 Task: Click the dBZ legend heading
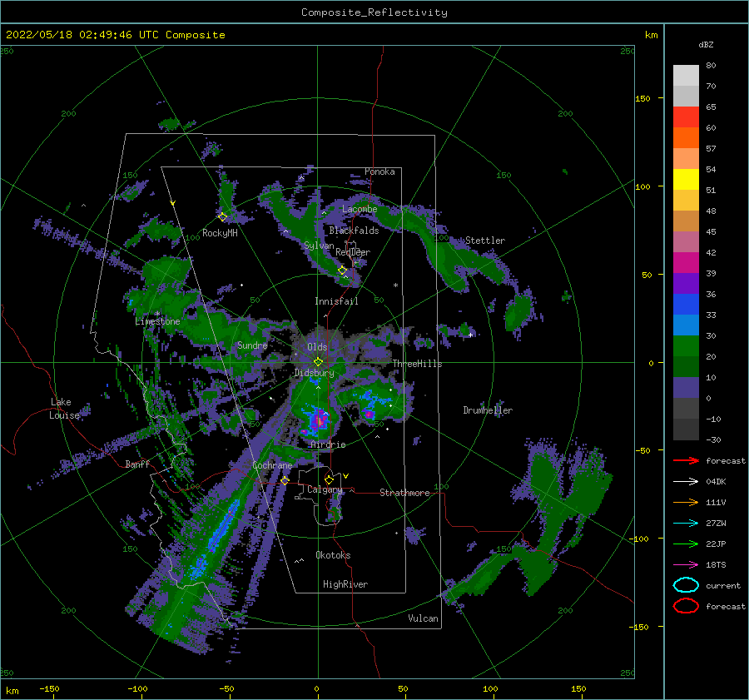(706, 45)
